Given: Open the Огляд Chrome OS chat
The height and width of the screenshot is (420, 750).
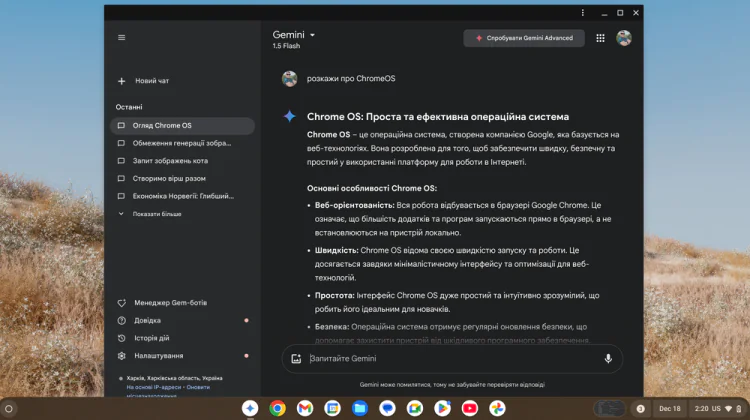Looking at the screenshot, I should tap(182, 126).
